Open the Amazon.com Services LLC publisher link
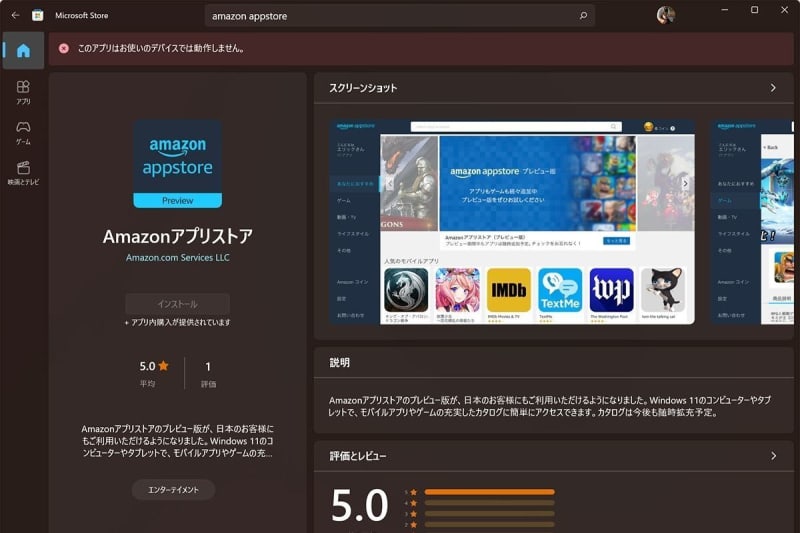Image resolution: width=800 pixels, height=533 pixels. [x=177, y=257]
